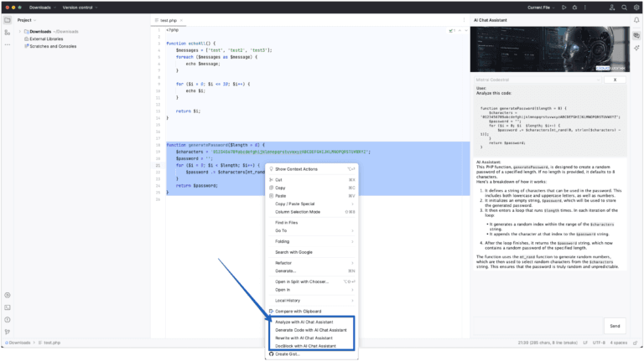Choose Copy in context menu

312,188
